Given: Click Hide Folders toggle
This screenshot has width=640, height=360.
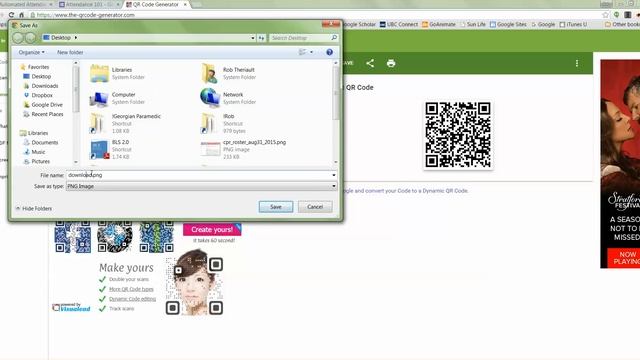Looking at the screenshot, I should 34,209.
